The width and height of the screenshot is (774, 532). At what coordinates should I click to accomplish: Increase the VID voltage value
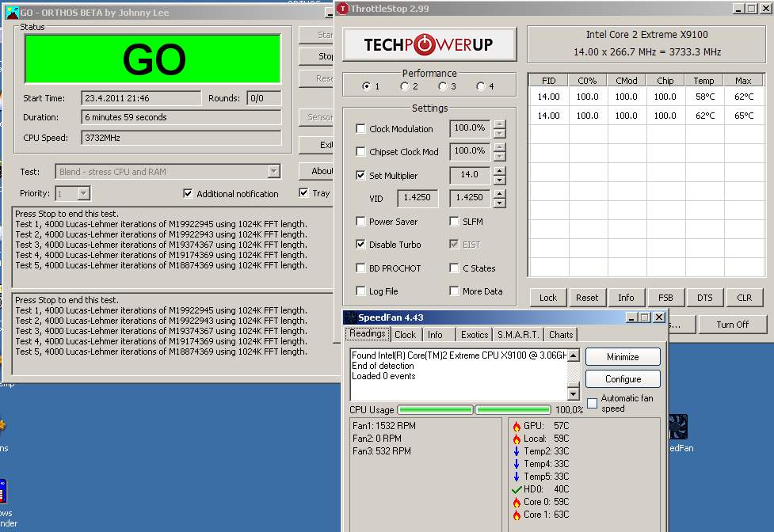coord(500,194)
